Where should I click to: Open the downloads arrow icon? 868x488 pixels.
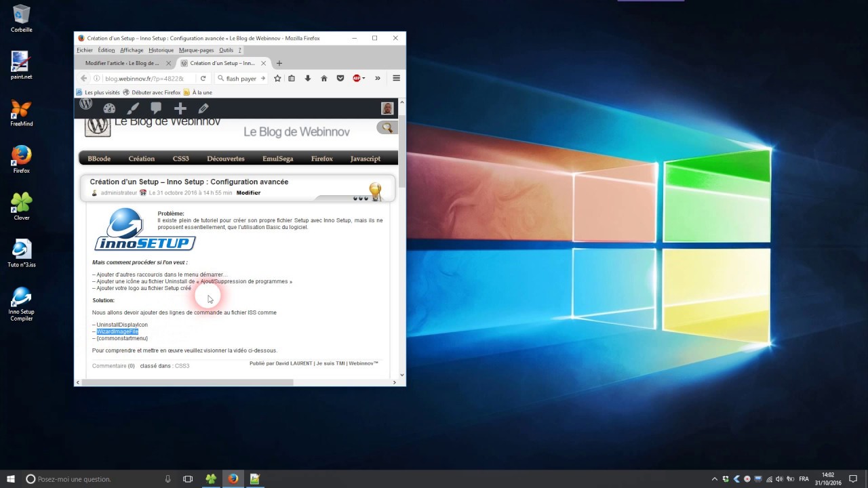coord(308,79)
